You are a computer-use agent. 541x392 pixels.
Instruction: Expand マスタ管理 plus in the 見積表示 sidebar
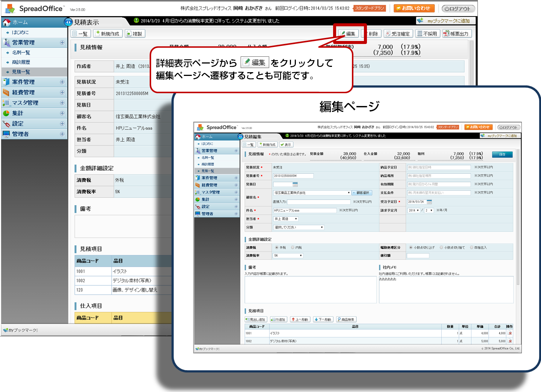(x=62, y=103)
